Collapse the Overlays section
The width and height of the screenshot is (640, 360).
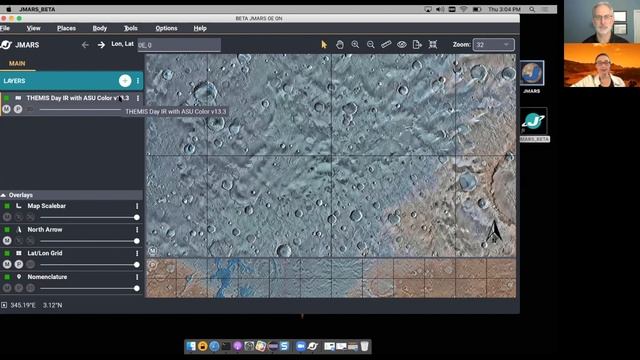pos(3,195)
